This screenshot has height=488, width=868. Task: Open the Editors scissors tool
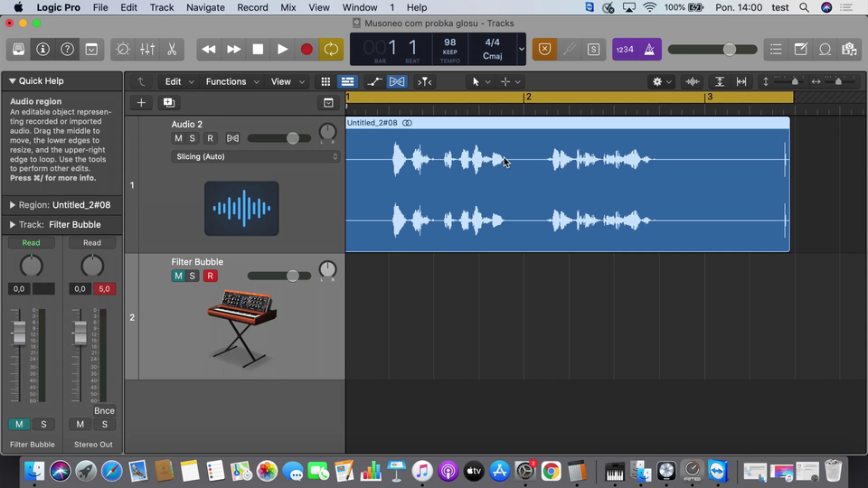(171, 49)
